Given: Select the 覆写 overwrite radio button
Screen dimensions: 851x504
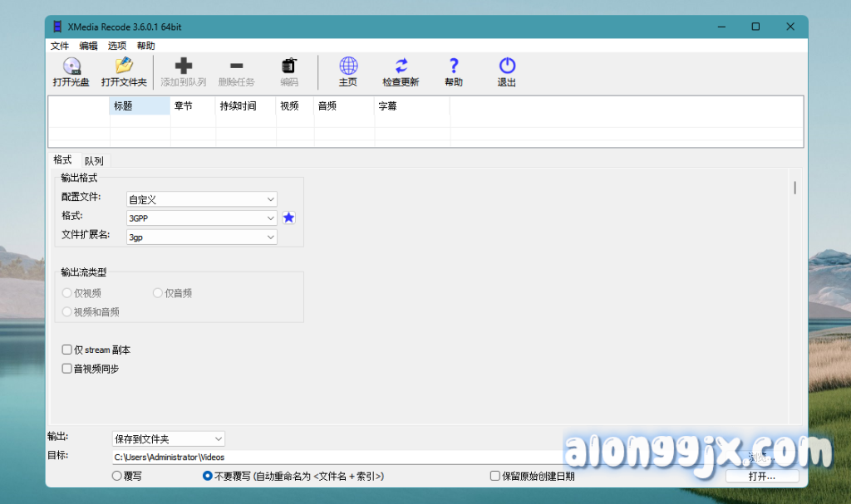Looking at the screenshot, I should [116, 477].
